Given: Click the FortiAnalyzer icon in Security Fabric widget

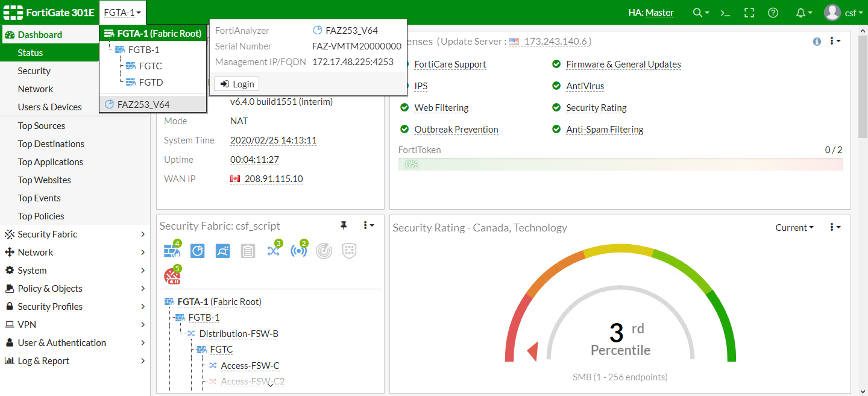Looking at the screenshot, I should click(x=197, y=251).
